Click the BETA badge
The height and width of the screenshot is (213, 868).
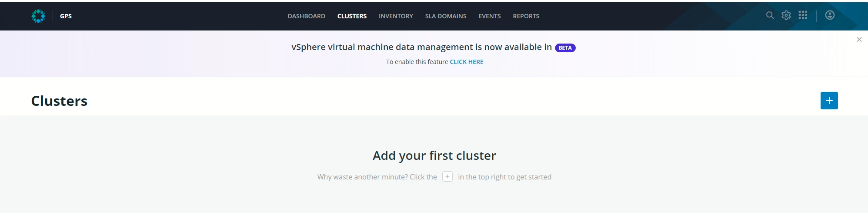coord(565,48)
